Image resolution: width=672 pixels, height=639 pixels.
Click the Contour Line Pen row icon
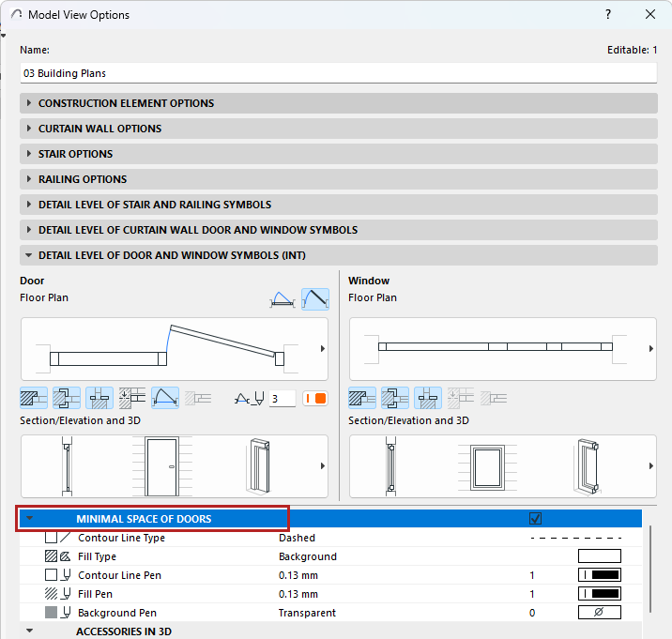57,575
